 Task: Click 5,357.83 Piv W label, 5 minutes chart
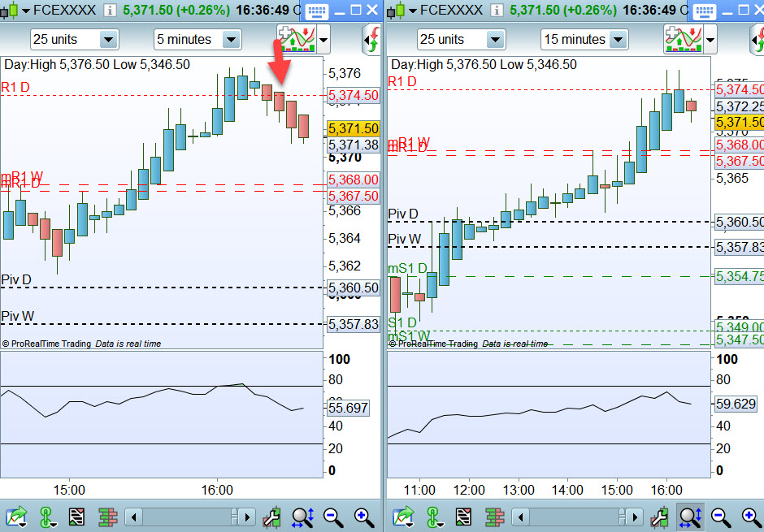click(x=354, y=324)
